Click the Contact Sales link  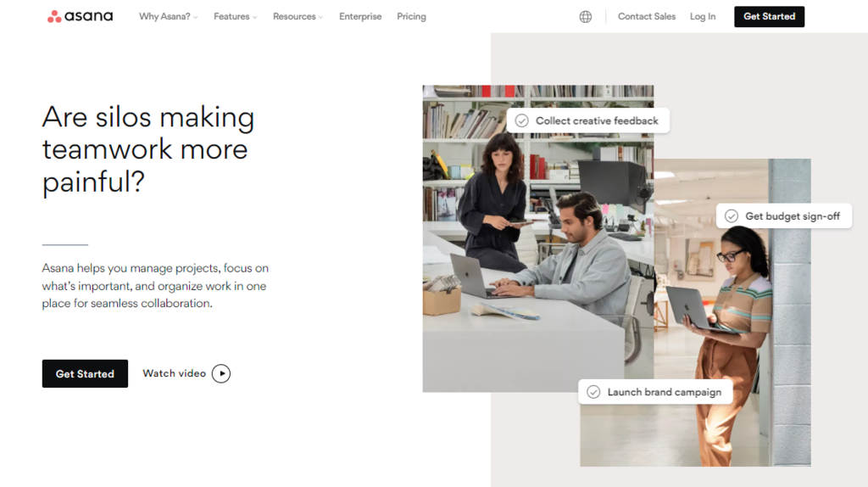[647, 17]
